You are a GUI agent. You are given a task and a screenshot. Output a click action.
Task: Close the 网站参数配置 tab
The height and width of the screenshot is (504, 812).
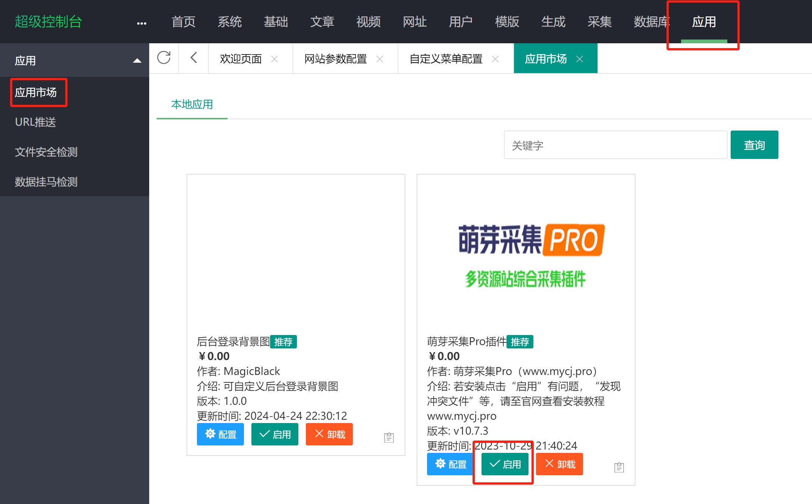pyautogui.click(x=380, y=59)
